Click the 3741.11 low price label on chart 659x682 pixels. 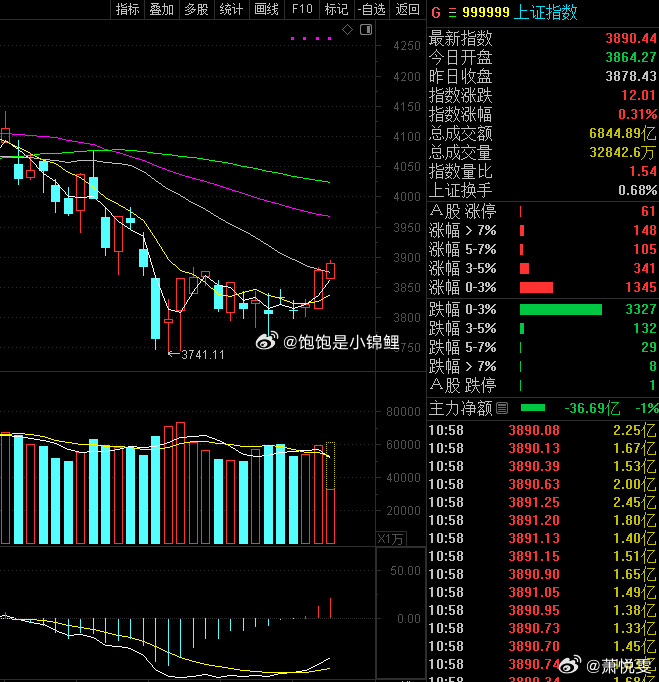point(203,355)
